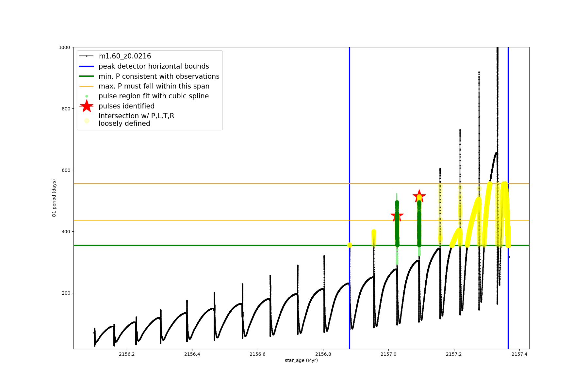Screen dimensions: 588x392
Task: Click 'min. P consistent with observations' label
Action: (x=159, y=76)
